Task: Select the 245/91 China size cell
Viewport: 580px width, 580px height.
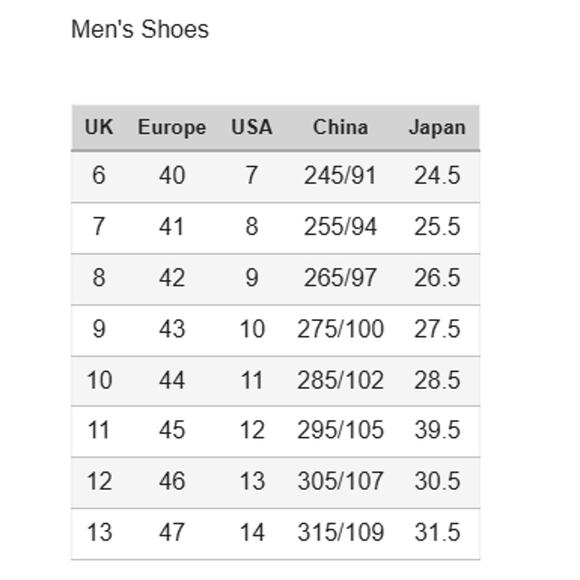Action: (x=340, y=175)
